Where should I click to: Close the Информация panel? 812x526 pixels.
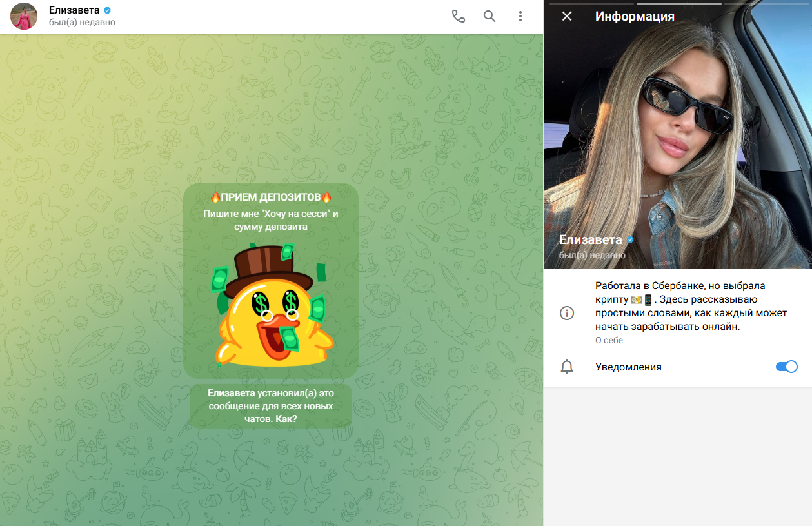pos(567,16)
